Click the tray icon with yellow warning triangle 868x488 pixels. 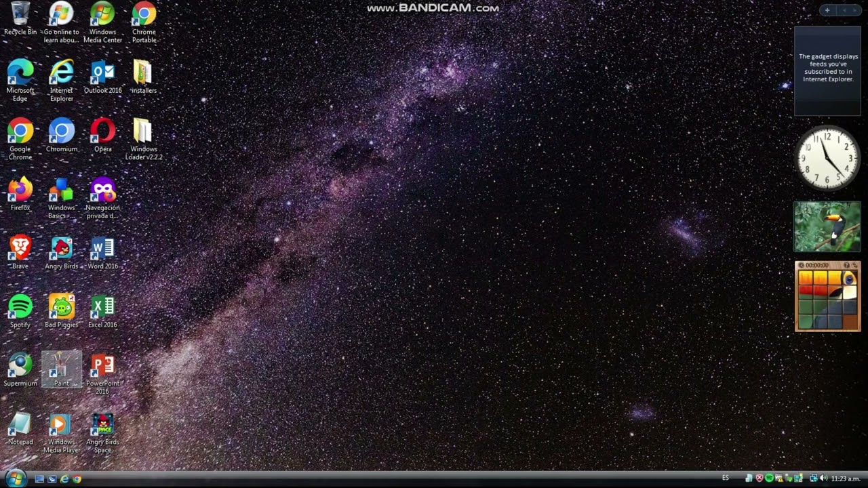[779, 478]
